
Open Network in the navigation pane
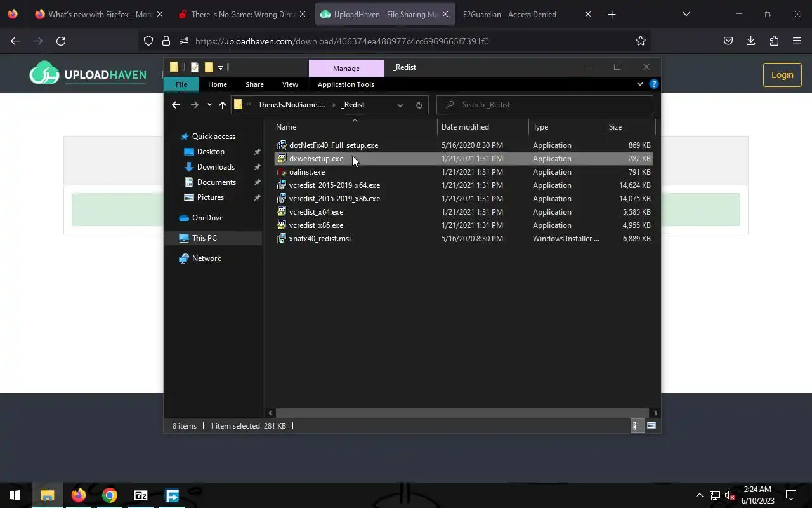pyautogui.click(x=206, y=258)
